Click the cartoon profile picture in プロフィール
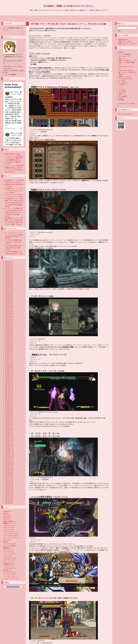The width and height of the screenshot is (138, 644). (10, 47)
